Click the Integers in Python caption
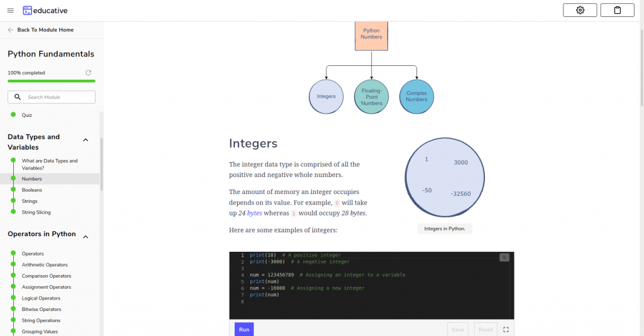 coord(445,229)
